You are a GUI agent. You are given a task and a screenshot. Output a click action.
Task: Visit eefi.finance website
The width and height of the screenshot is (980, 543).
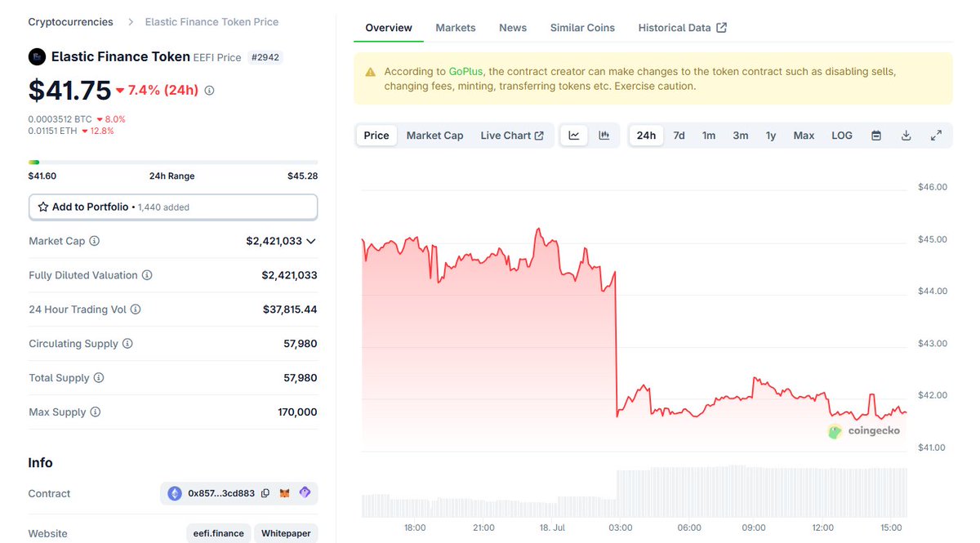coord(219,533)
